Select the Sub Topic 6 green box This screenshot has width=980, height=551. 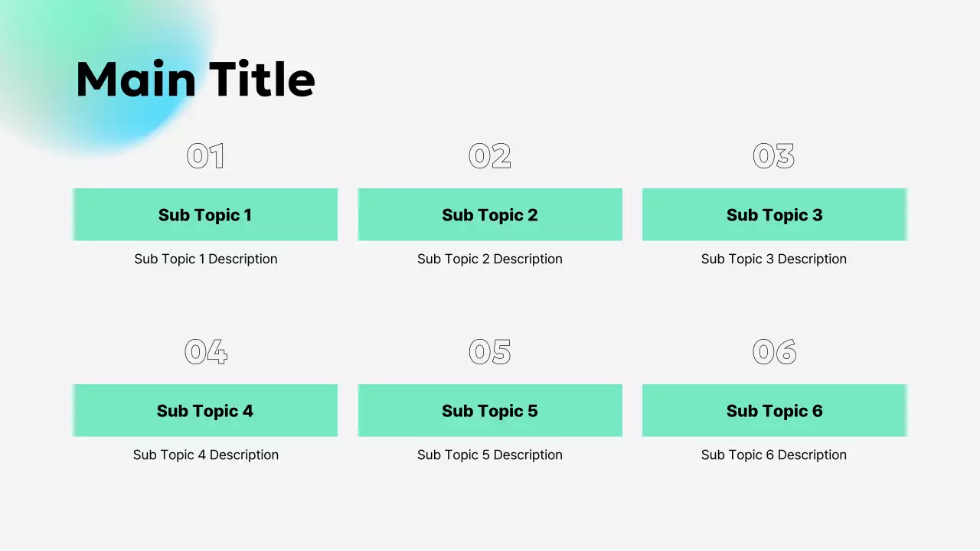[774, 411]
